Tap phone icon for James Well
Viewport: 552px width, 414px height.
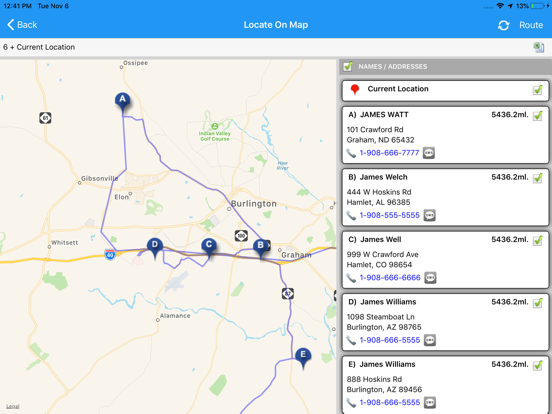351,278
